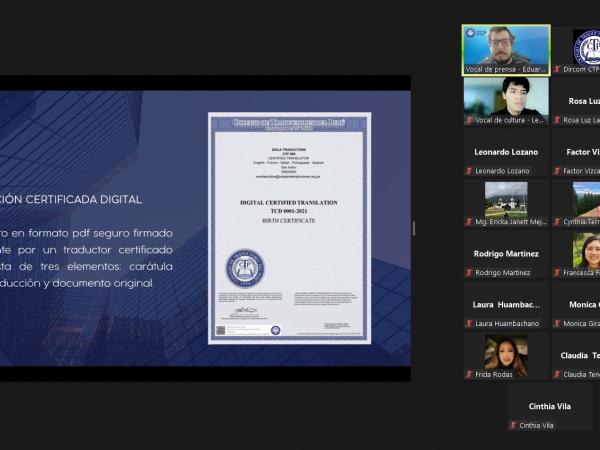The width and height of the screenshot is (600, 450).
Task: Click the 'BIRTH CERTIFICATE' text
Action: pos(289,221)
